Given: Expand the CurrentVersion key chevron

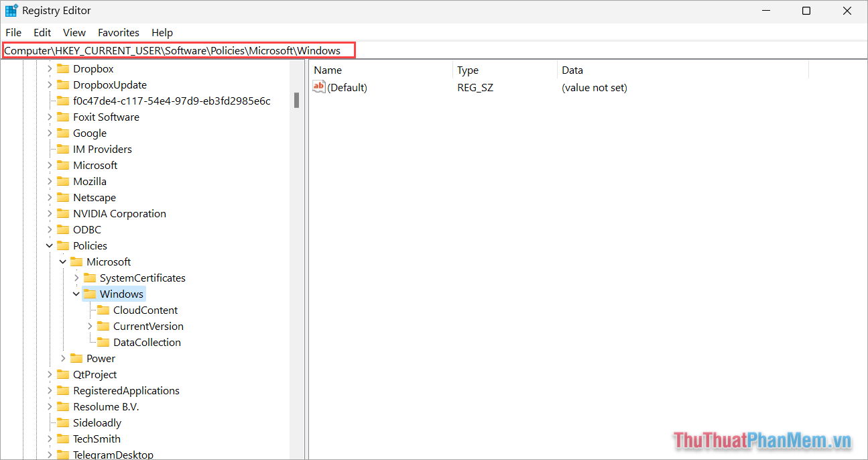Looking at the screenshot, I should [x=90, y=326].
